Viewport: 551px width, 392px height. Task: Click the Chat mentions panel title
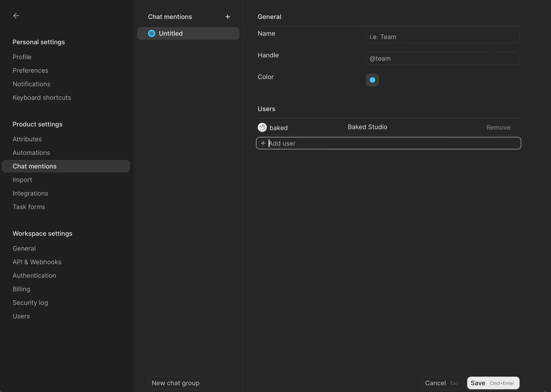pos(170,17)
